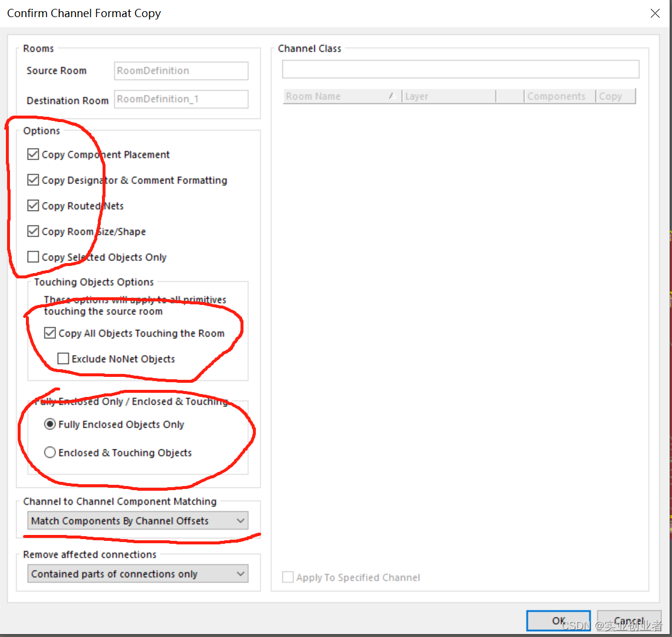The image size is (672, 637).
Task: Open Match Components By Channel Offsets dropdown
Action: pos(137,521)
